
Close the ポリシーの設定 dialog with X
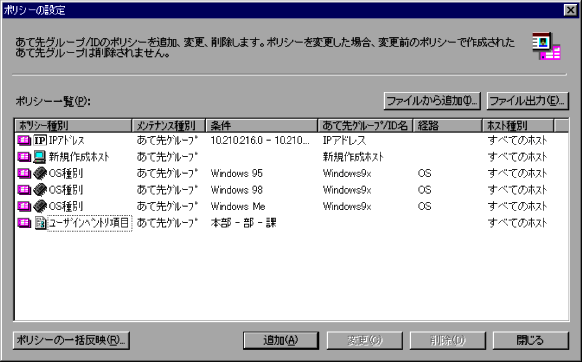tap(570, 10)
